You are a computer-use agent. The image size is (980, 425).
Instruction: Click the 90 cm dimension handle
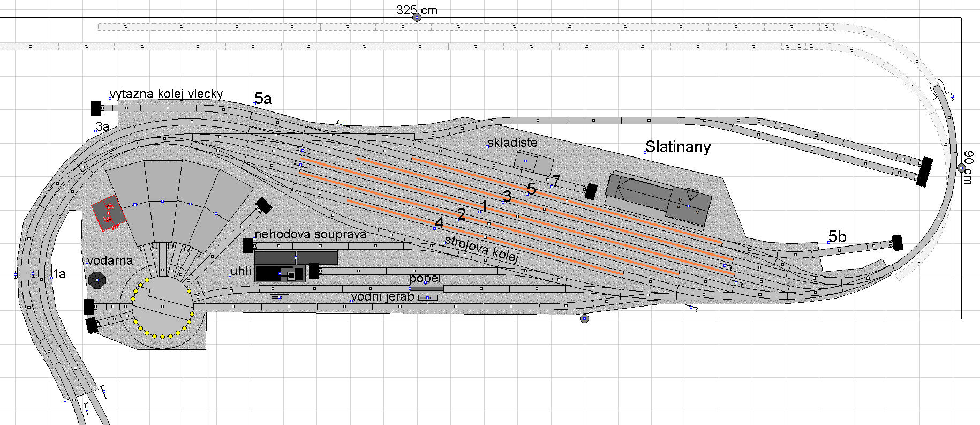click(x=961, y=168)
